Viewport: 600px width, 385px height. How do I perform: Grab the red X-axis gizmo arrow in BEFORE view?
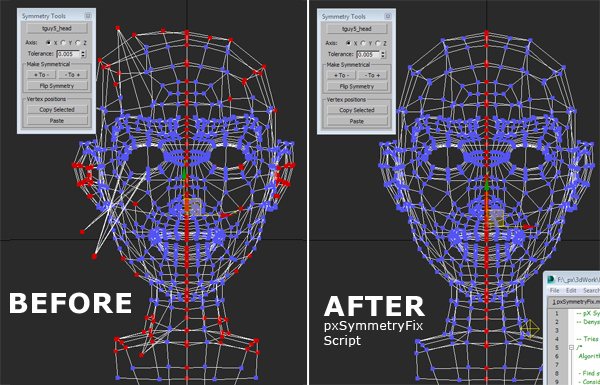(x=226, y=215)
